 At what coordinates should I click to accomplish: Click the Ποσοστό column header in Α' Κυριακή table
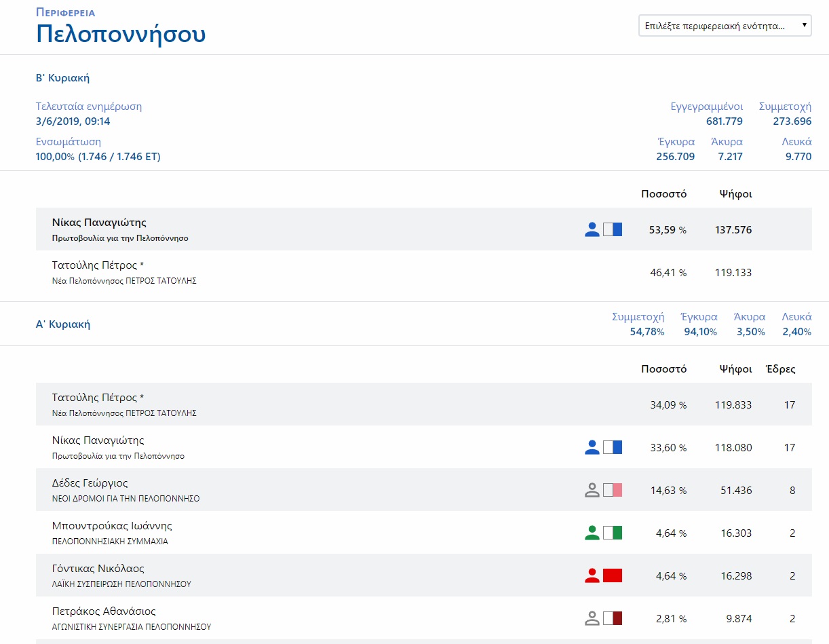pos(663,369)
